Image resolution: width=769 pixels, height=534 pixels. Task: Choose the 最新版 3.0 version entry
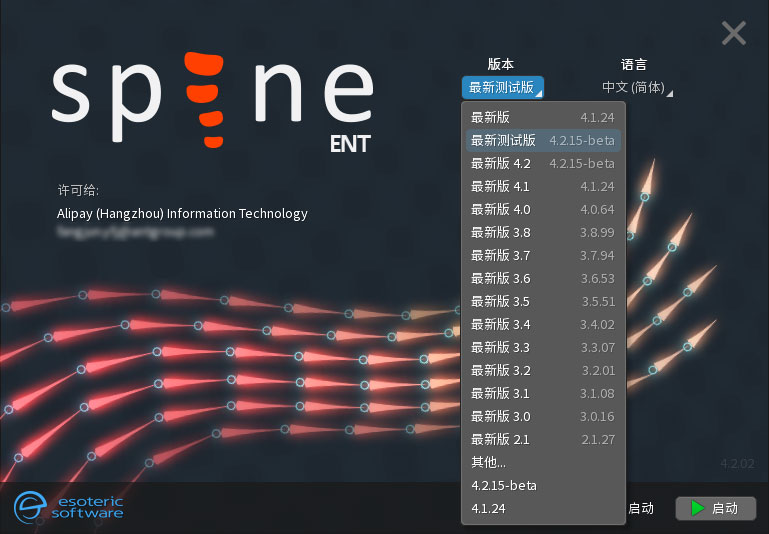[x=543, y=417]
